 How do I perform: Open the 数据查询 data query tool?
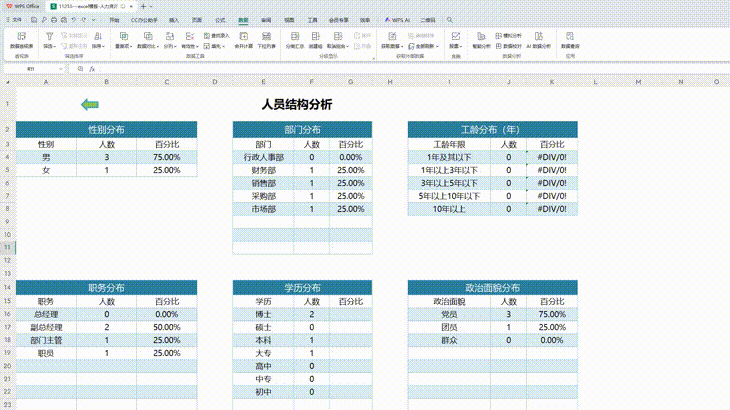tap(570, 40)
